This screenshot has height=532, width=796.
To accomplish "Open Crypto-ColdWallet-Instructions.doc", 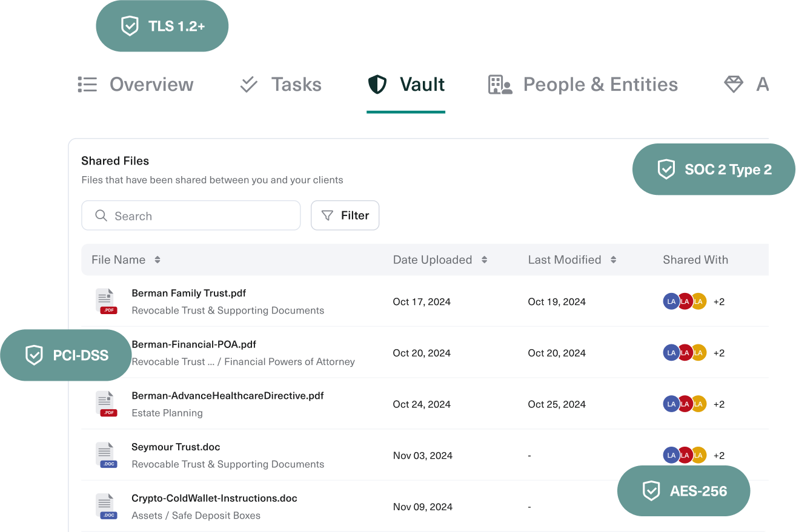I will click(214, 499).
